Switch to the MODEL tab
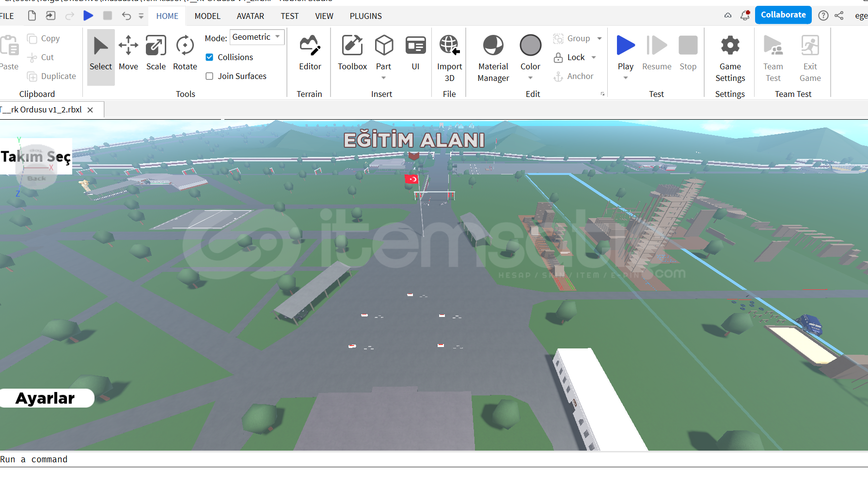This screenshot has width=868, height=488. (207, 16)
